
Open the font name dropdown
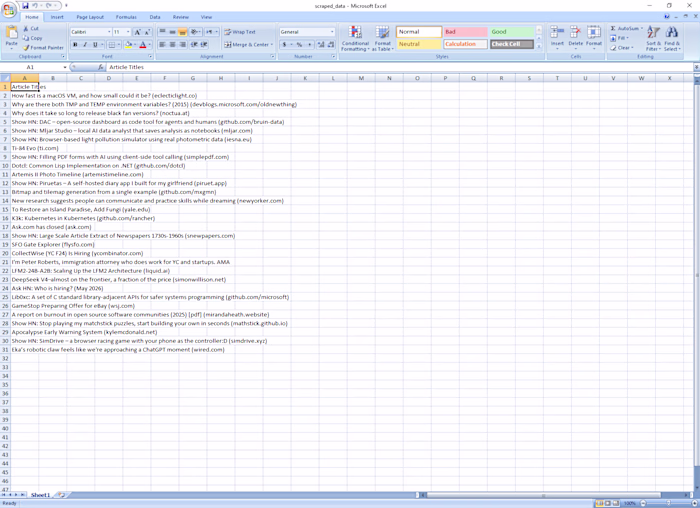(109, 32)
